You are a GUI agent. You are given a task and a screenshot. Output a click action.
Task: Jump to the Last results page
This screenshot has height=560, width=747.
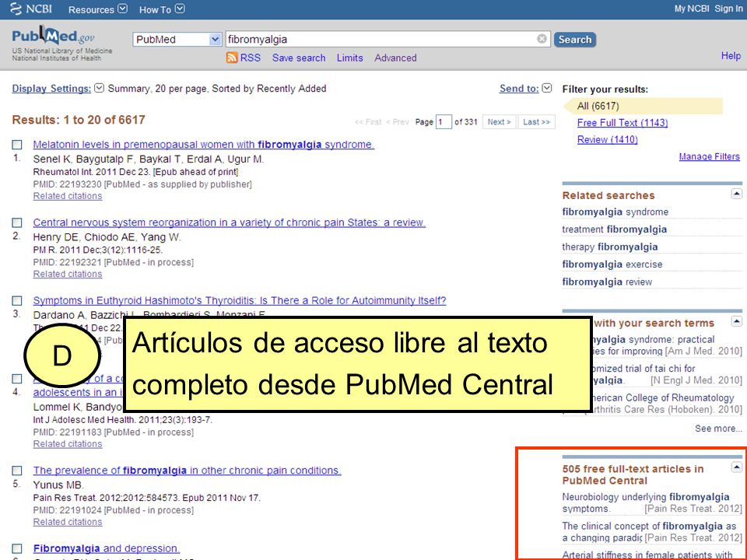536,122
